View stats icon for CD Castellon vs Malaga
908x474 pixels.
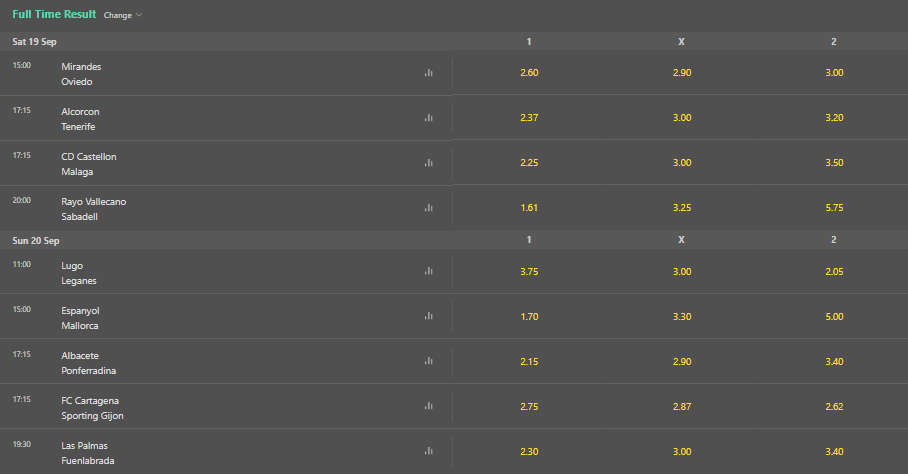click(x=429, y=163)
